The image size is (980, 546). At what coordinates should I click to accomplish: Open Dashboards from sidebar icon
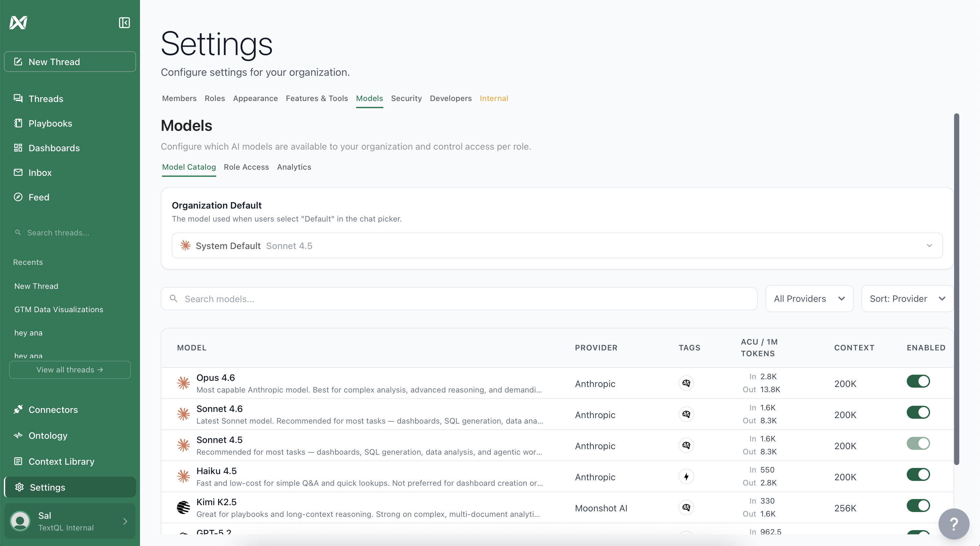(x=18, y=148)
